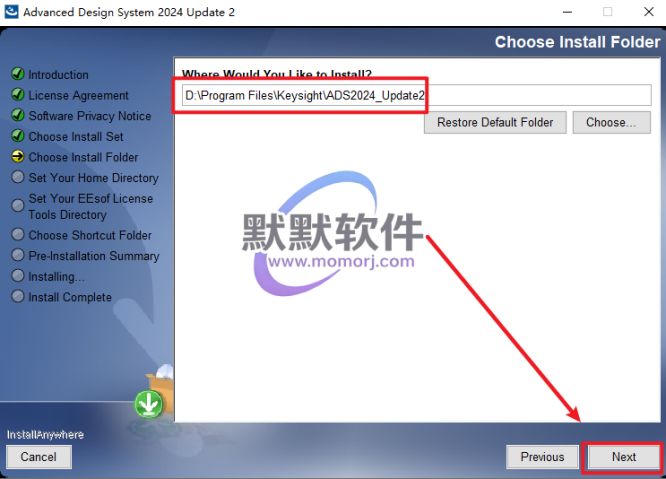Click the Advanced Design System title bar icon
Image resolution: width=666 pixels, height=479 pixels.
(x=11, y=11)
